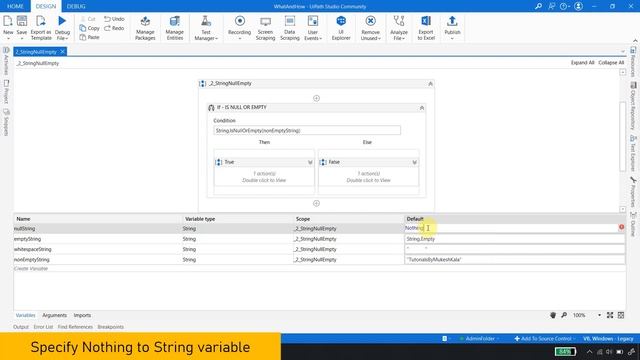Open the Imports panel tab
Viewport: 640px width, 360px height.
tap(82, 315)
